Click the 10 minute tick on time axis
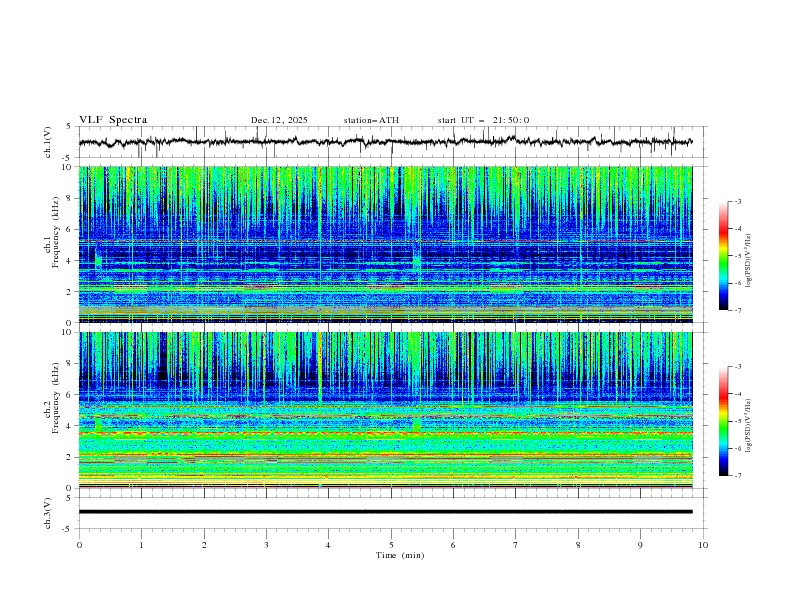 pyautogui.click(x=703, y=545)
